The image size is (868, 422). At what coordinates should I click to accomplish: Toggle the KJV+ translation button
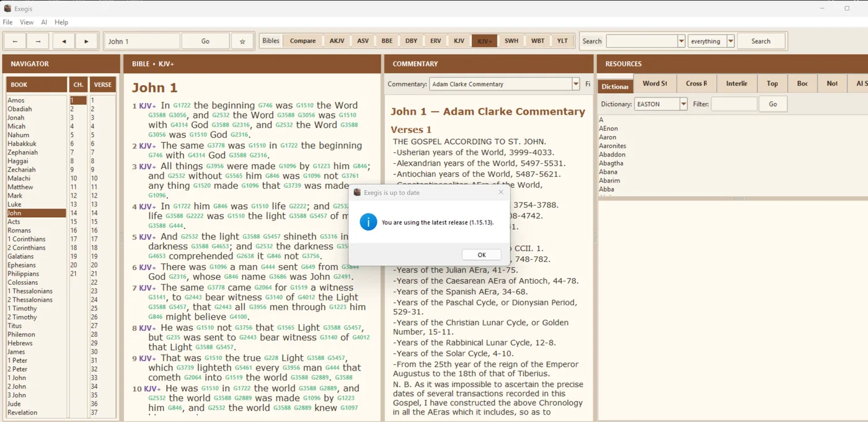(484, 41)
